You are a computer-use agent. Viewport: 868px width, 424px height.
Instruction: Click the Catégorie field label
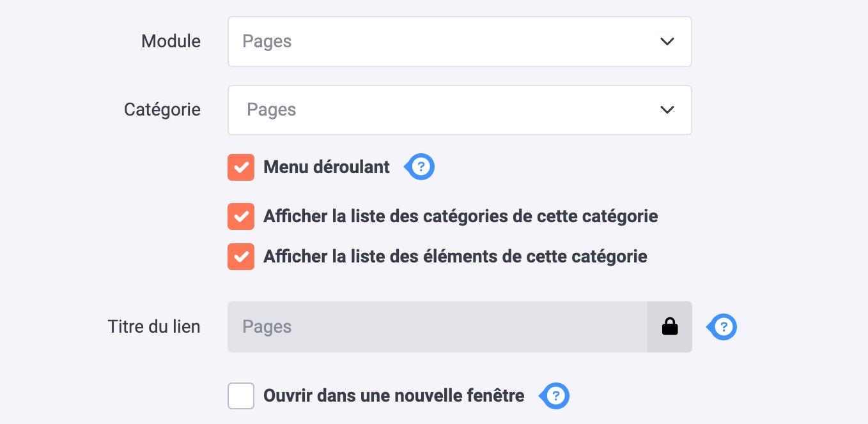pos(162,110)
